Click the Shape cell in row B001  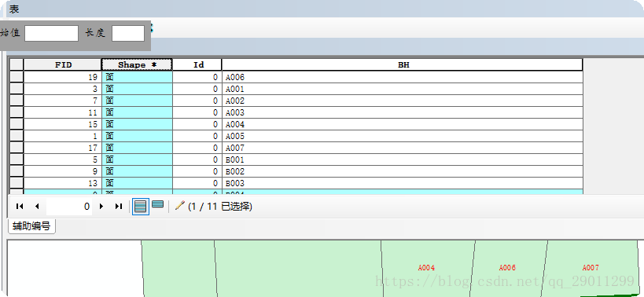(137, 159)
